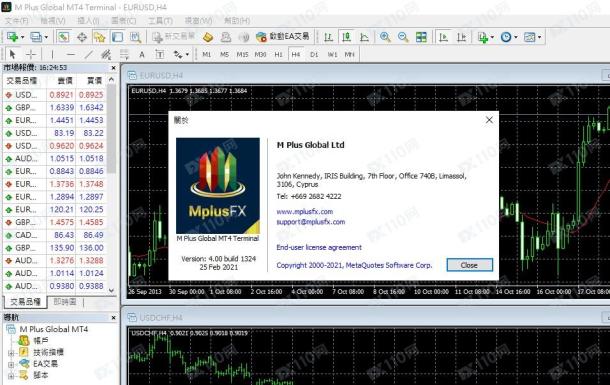The width and height of the screenshot is (610, 385).
Task: Switch to M15 timeframe
Action: click(242, 54)
